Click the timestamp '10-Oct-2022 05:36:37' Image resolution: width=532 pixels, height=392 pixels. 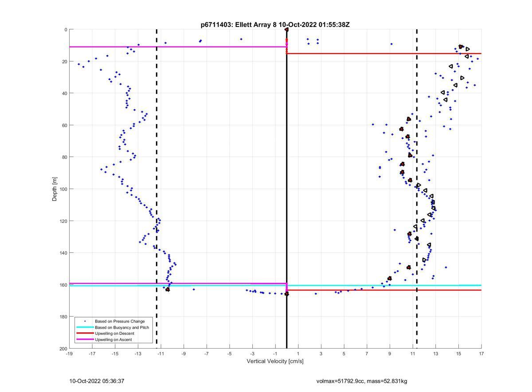97,381
